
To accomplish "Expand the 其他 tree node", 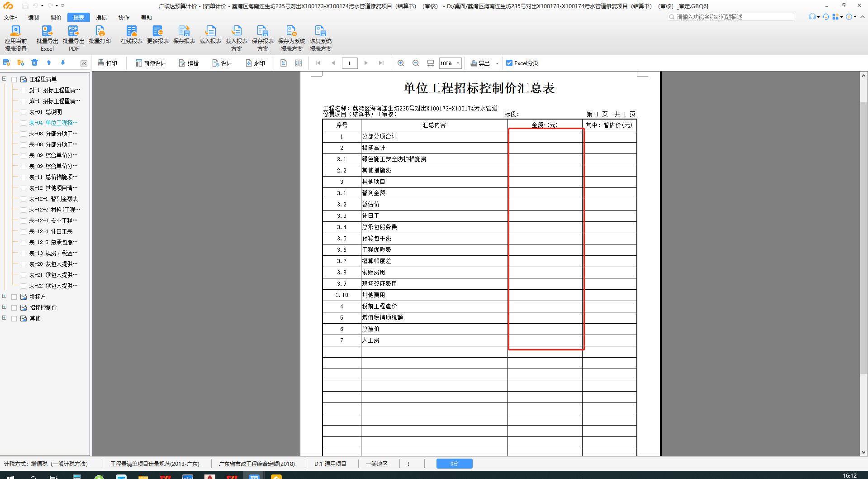I will [x=5, y=318].
